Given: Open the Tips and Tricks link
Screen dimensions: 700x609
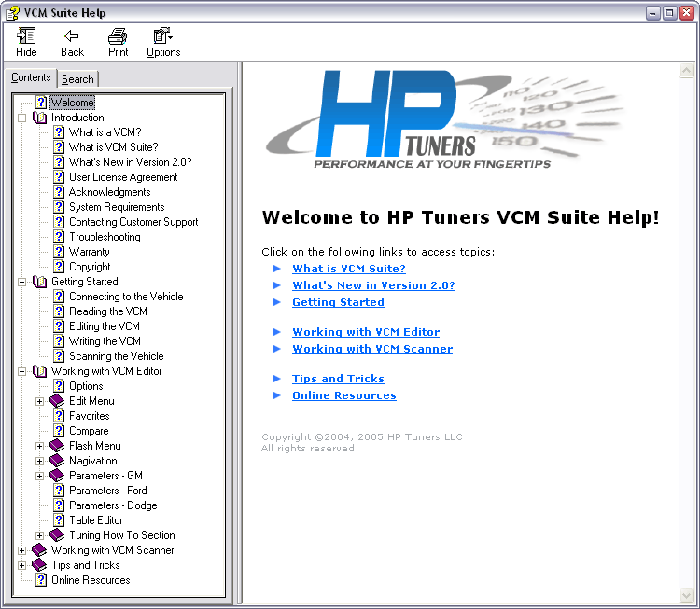Looking at the screenshot, I should [x=338, y=379].
